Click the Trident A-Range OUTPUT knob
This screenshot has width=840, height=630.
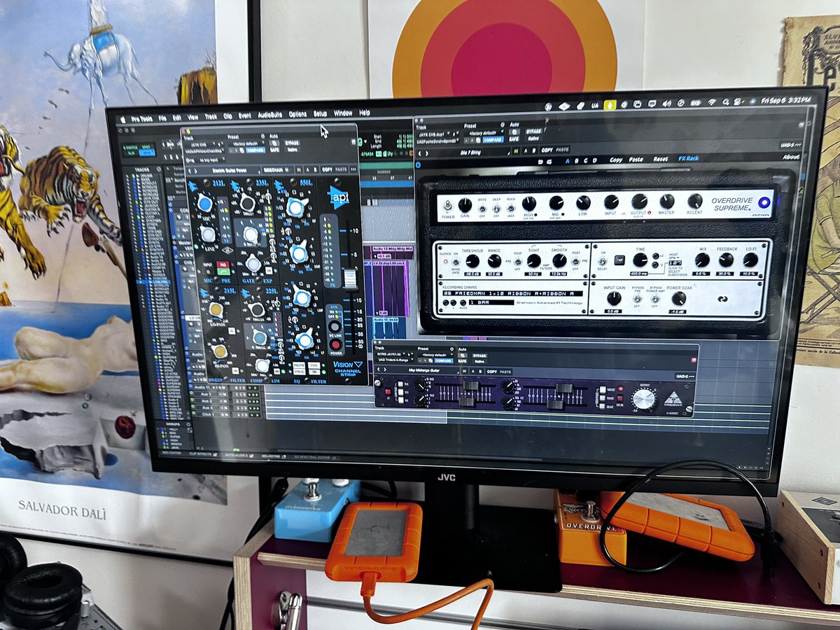tap(643, 399)
